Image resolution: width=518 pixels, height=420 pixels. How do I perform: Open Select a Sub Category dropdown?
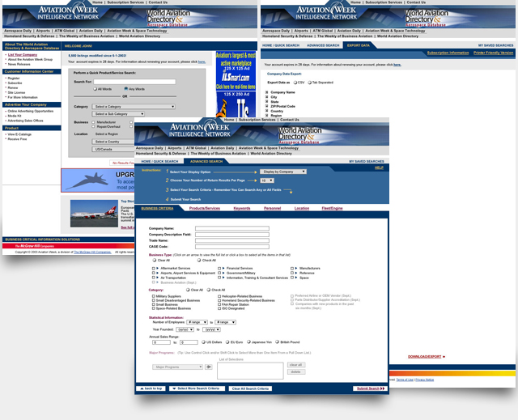coord(118,114)
